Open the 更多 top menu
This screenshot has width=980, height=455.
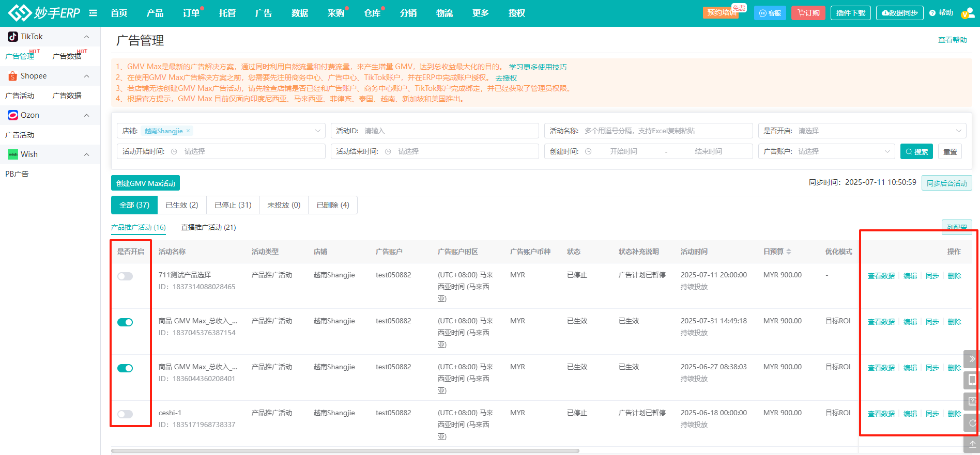[x=481, y=13]
